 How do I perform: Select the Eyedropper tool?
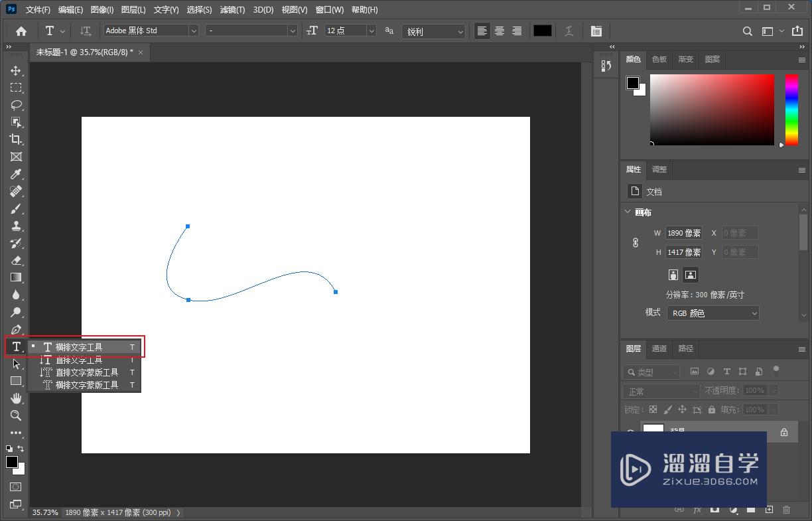[16, 174]
